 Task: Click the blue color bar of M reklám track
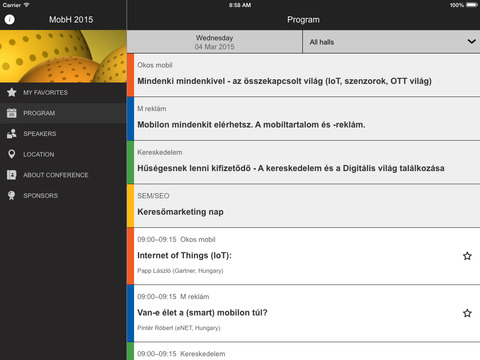click(130, 119)
